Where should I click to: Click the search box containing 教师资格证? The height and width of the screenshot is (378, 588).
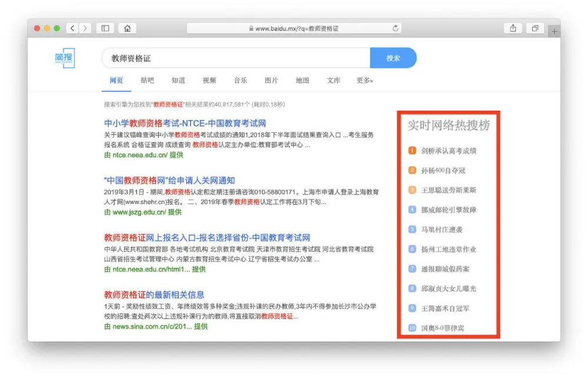coord(236,58)
